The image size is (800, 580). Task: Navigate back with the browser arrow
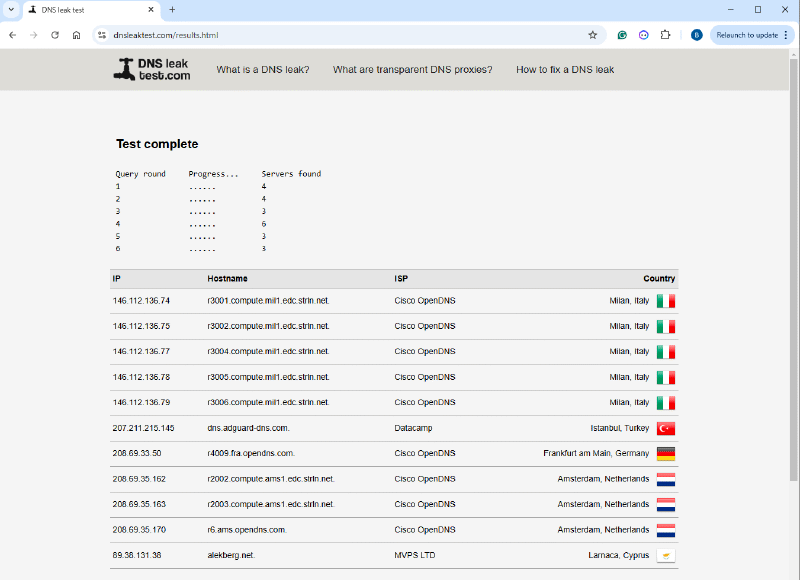pyautogui.click(x=11, y=34)
